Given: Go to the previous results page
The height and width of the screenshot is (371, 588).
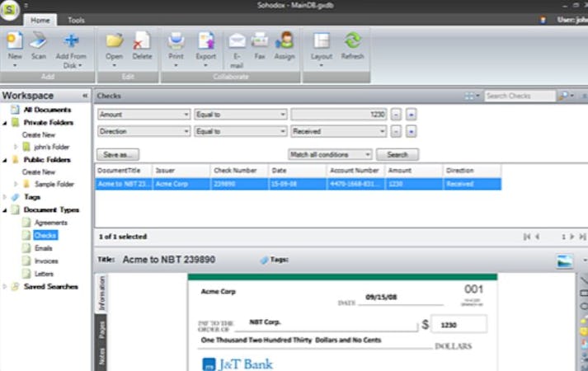Looking at the screenshot, I should pyautogui.click(x=538, y=237).
